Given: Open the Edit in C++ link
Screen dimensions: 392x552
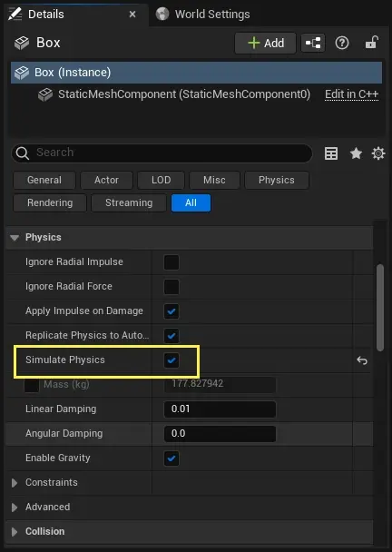Looking at the screenshot, I should 351,94.
